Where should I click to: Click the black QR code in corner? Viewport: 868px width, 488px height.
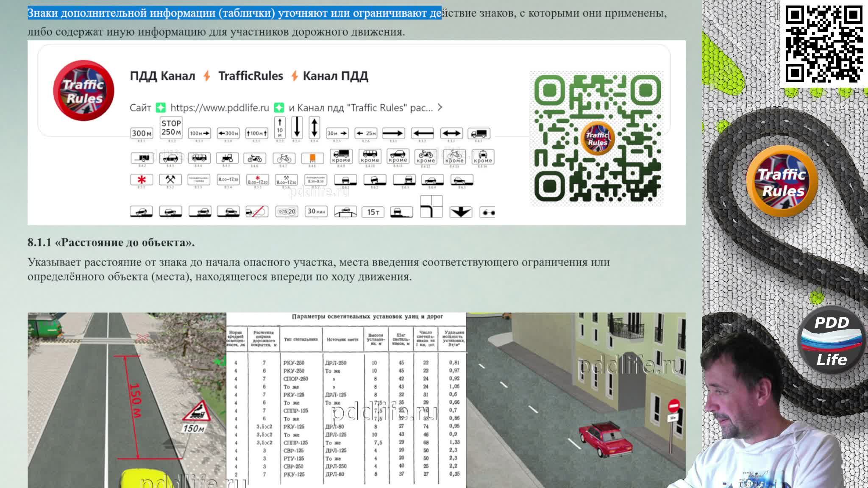coord(824,44)
